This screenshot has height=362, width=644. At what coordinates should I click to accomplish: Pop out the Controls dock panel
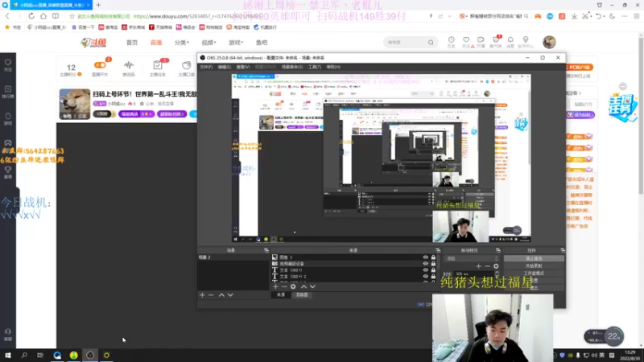click(x=562, y=250)
